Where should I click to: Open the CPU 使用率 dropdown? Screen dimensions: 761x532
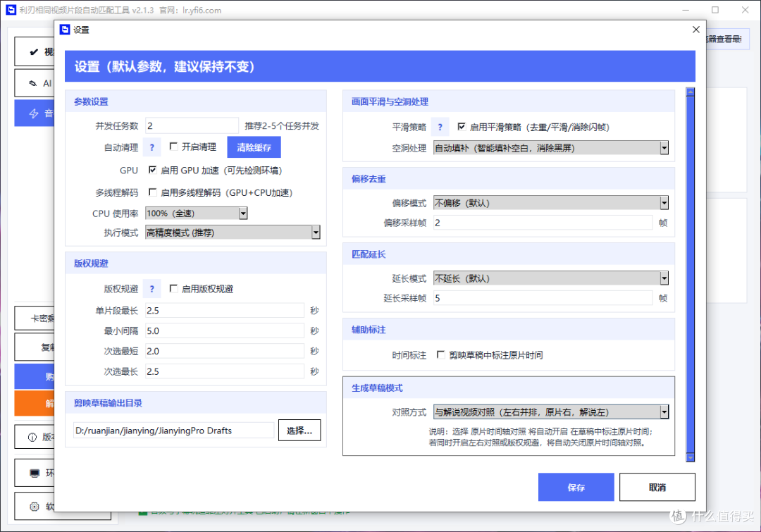(x=196, y=213)
